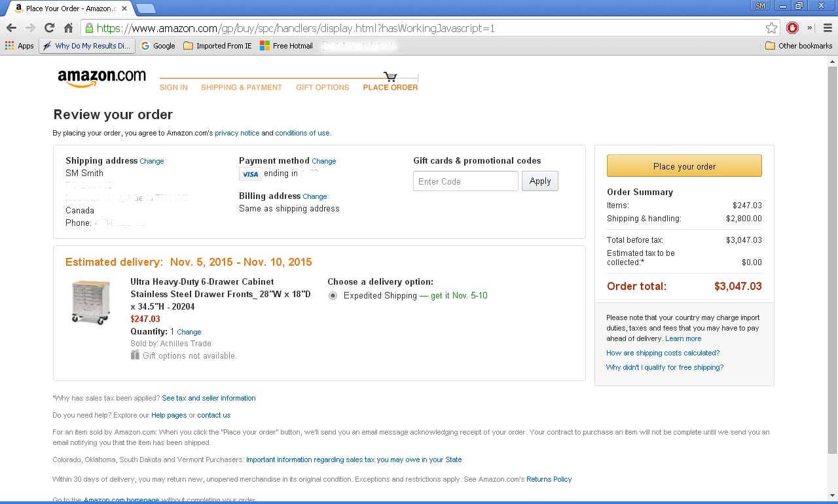Image resolution: width=838 pixels, height=504 pixels.
Task: Click the cabinet product thumbnail
Action: click(x=90, y=302)
